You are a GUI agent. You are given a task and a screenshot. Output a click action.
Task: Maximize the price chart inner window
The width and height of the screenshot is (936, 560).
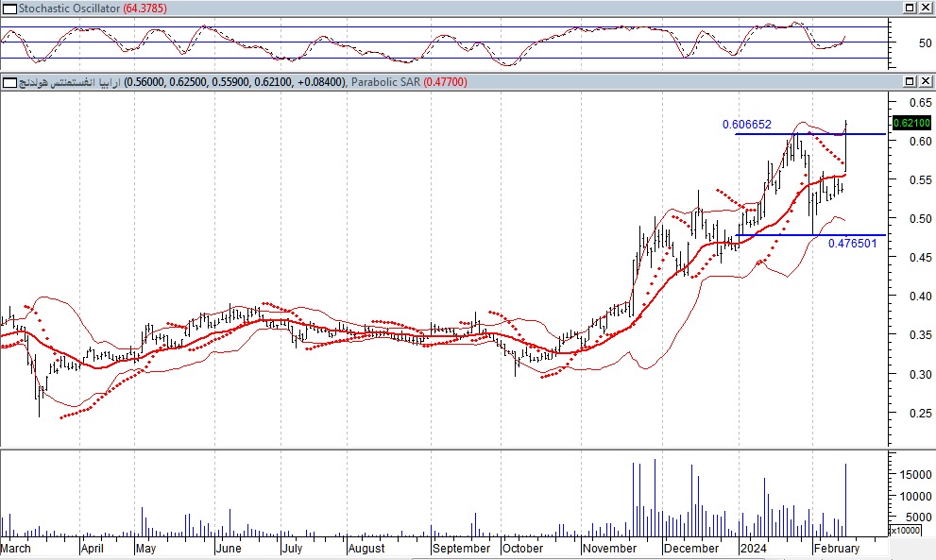tap(910, 82)
